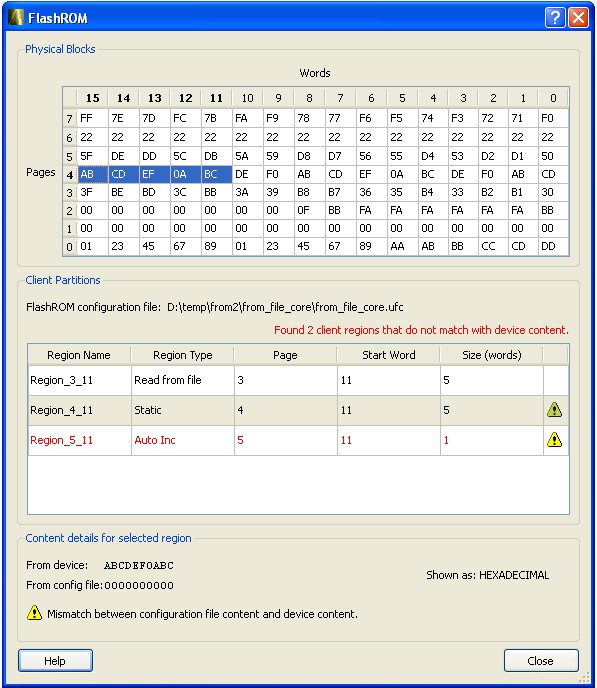
Task: Close the FlashROM dialog with the red X
Action: pos(579,18)
